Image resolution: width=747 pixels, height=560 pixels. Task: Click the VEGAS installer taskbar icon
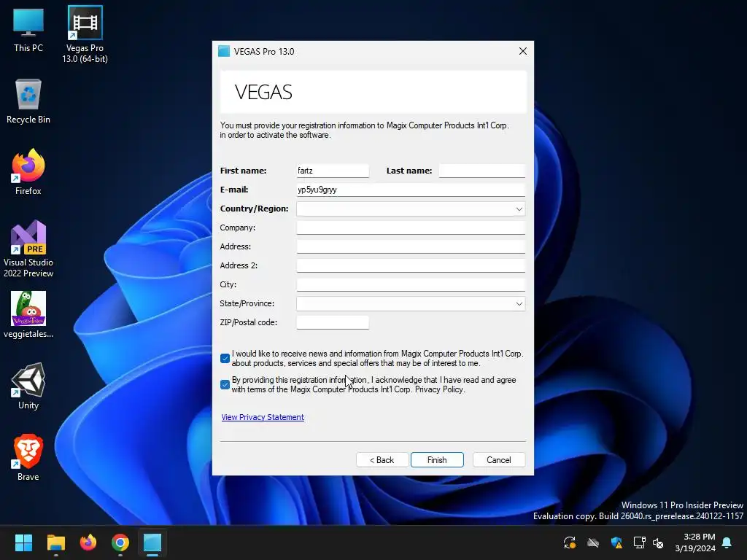click(152, 542)
